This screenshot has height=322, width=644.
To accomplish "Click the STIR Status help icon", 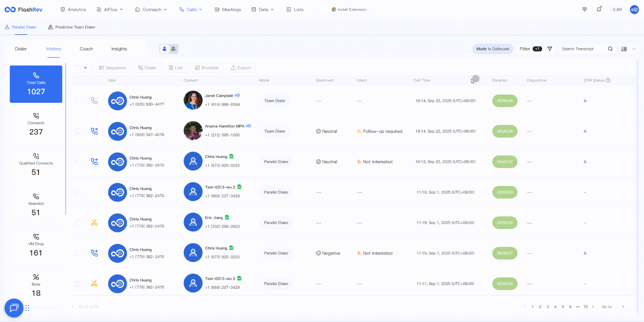I will [x=608, y=80].
